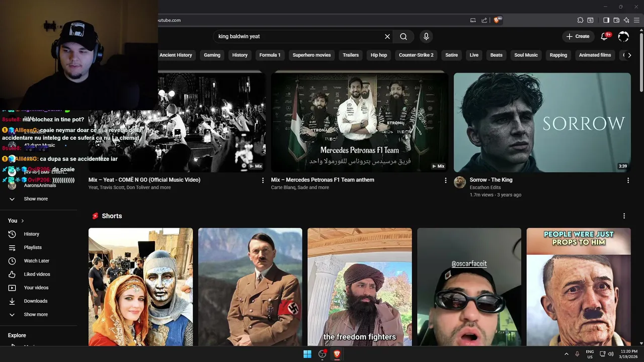
Task: Click the install/cast screen icon in address bar
Action: pos(473,20)
